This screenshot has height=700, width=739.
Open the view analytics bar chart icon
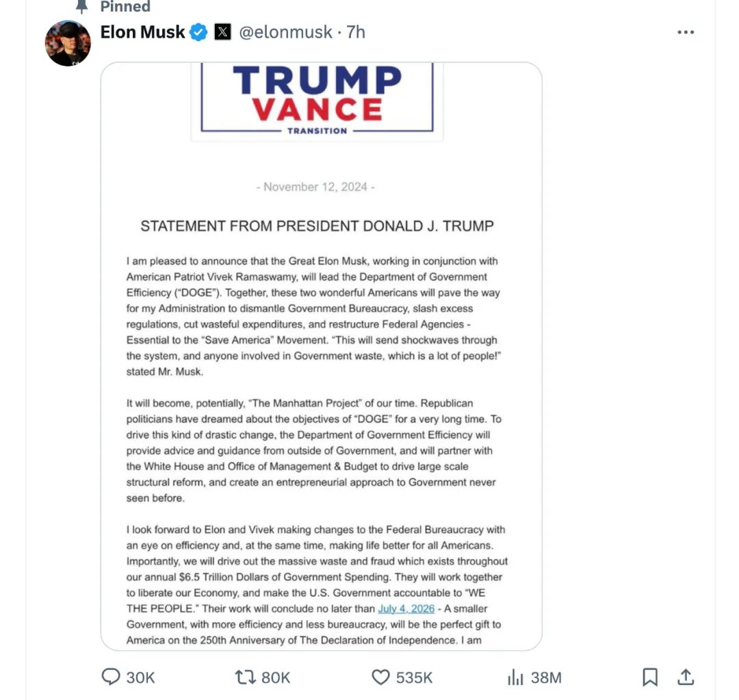click(515, 677)
